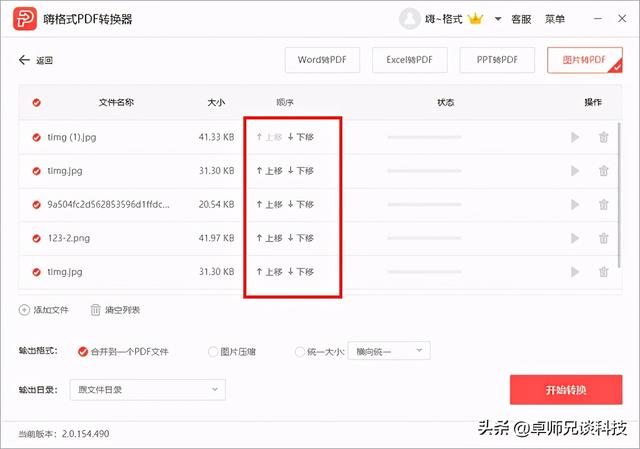Image resolution: width=640 pixels, height=449 pixels.
Task: Click the 清空列表 trash icon
Action: tap(96, 310)
